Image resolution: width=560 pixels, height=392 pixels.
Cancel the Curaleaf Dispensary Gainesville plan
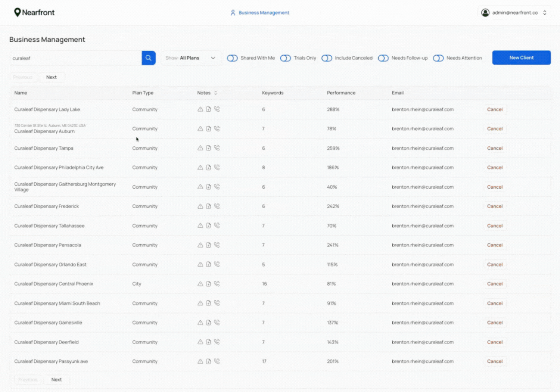495,322
